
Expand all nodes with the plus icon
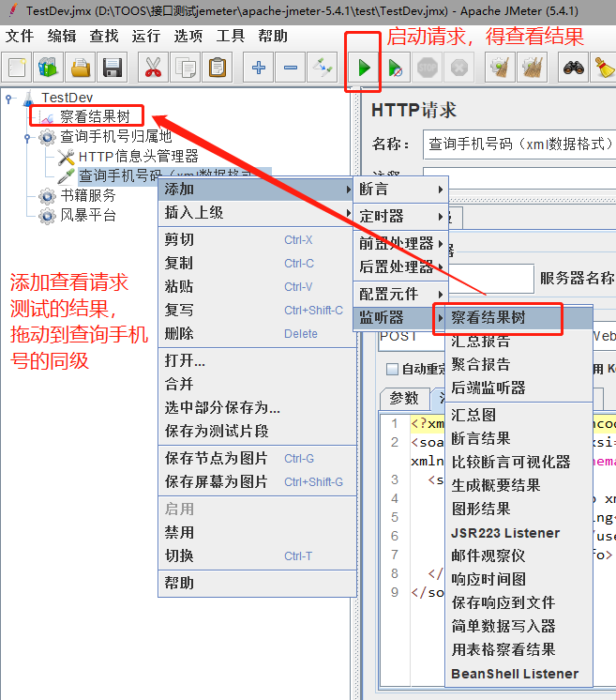click(x=258, y=68)
